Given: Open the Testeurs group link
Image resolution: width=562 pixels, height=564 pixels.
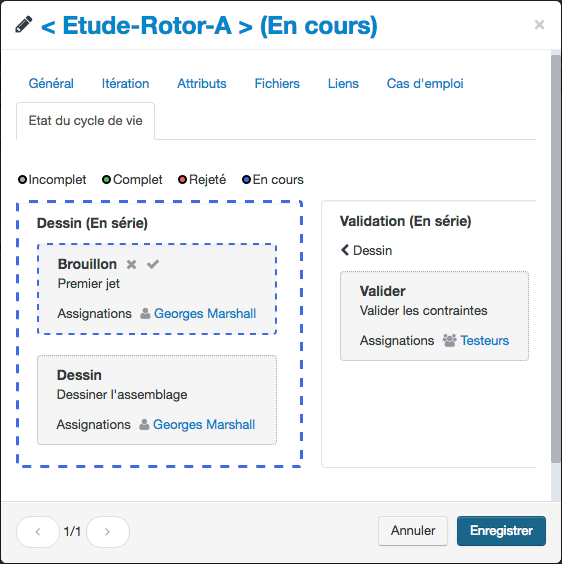Looking at the screenshot, I should 485,341.
